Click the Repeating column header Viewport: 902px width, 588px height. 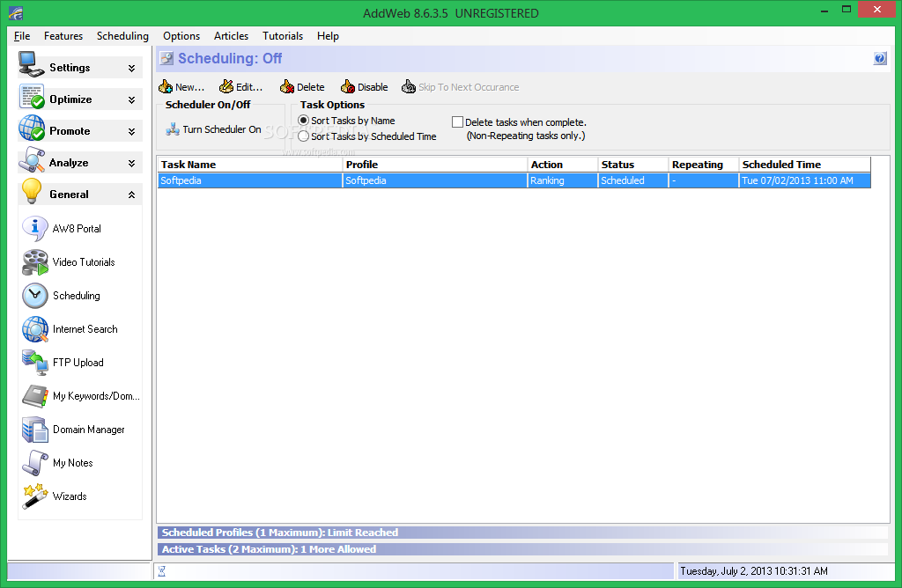(704, 165)
